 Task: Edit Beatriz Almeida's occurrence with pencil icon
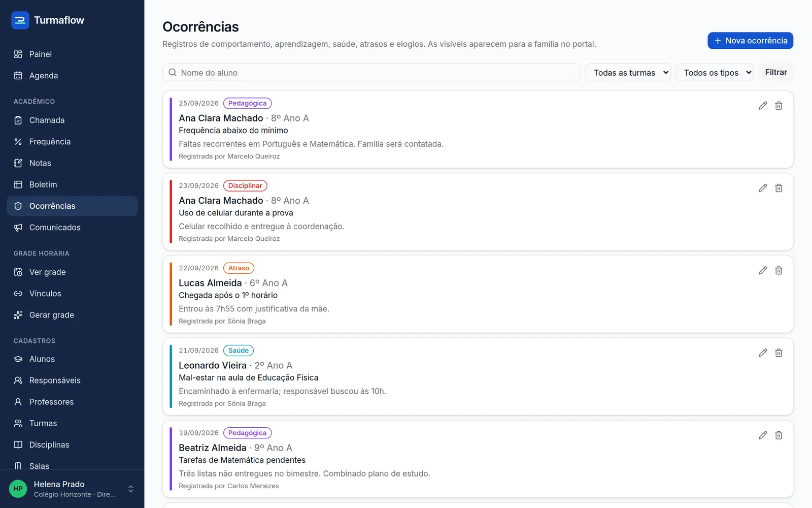[x=763, y=435]
